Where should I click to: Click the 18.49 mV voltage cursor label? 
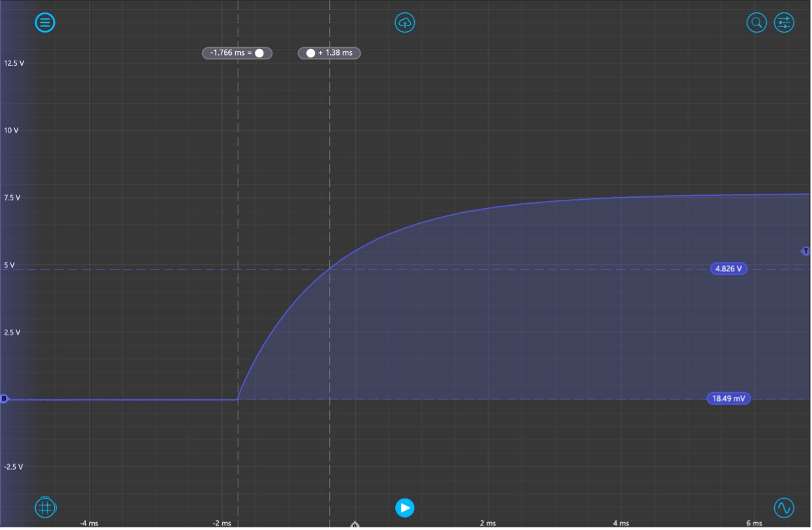click(x=728, y=399)
